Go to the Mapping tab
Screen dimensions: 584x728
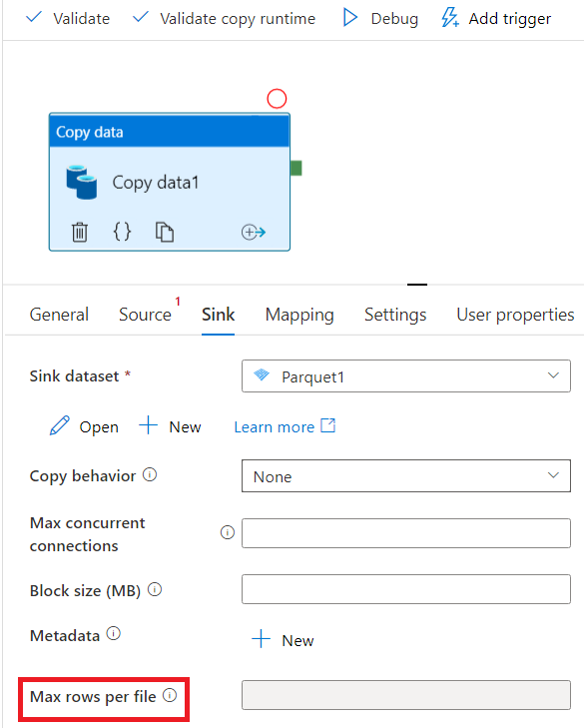299,315
